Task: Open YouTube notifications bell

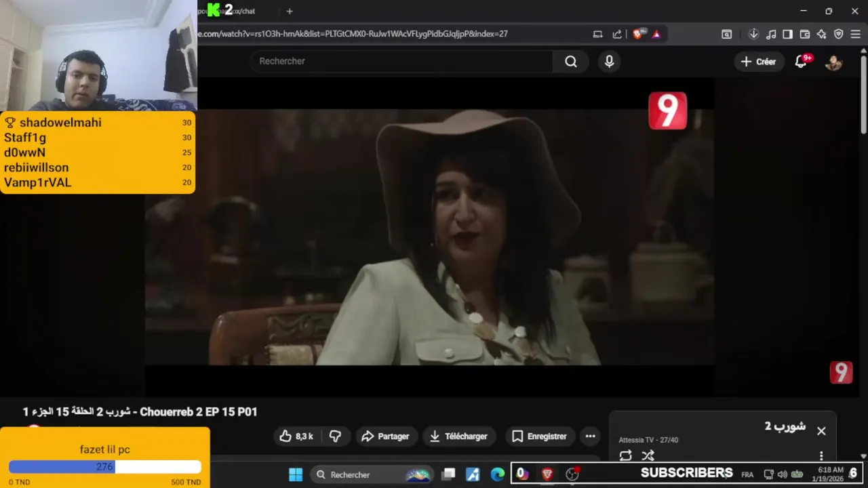Action: [801, 62]
